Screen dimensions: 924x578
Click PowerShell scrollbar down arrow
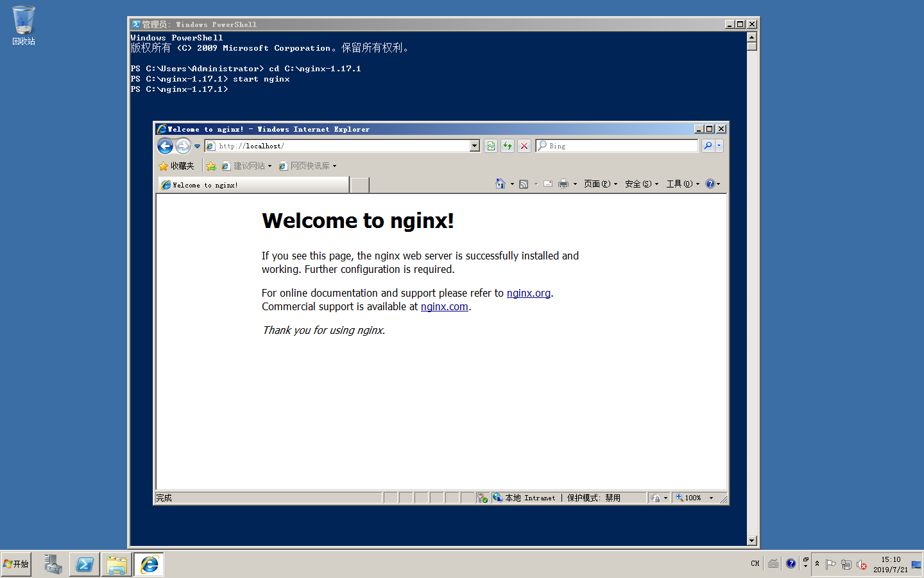click(752, 541)
